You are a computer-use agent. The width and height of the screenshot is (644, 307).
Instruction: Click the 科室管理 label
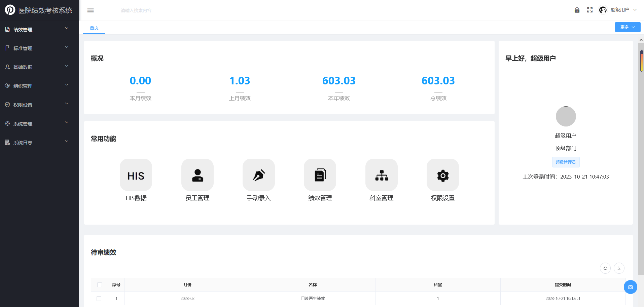382,198
